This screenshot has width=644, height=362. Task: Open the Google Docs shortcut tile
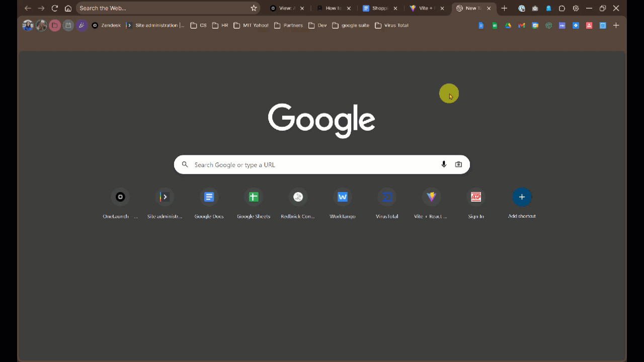pyautogui.click(x=209, y=203)
